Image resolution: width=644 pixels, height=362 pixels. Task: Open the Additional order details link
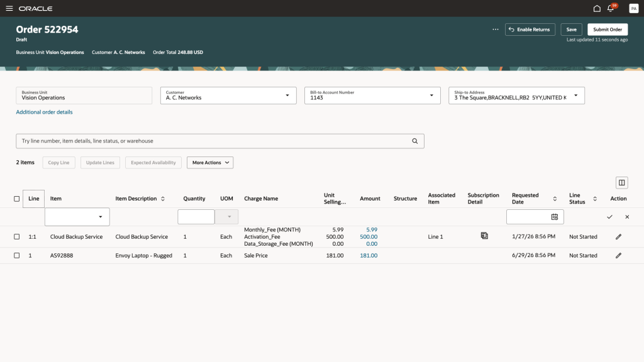click(x=44, y=112)
